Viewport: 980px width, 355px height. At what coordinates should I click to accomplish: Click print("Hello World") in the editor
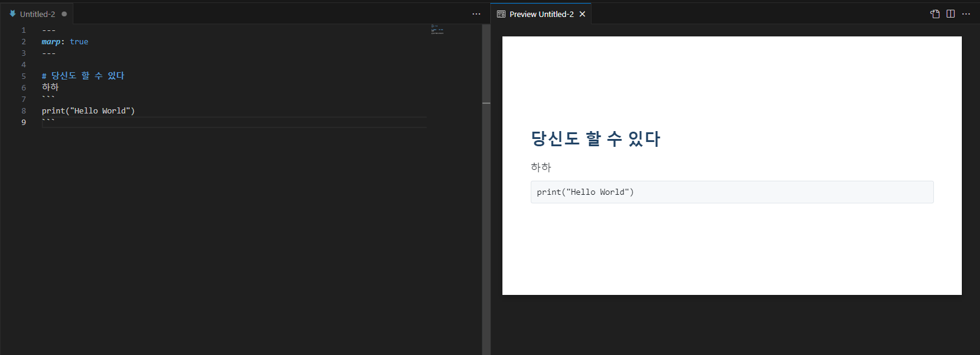point(88,111)
